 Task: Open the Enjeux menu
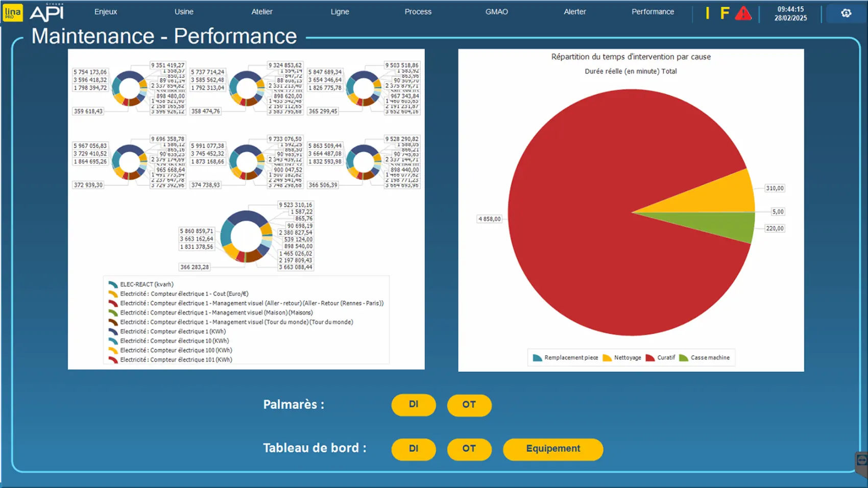click(106, 12)
